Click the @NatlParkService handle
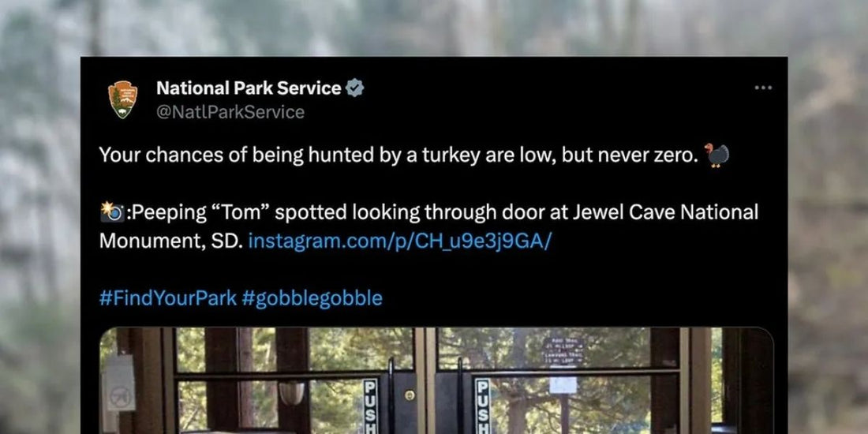The width and height of the screenshot is (868, 434). (x=230, y=112)
